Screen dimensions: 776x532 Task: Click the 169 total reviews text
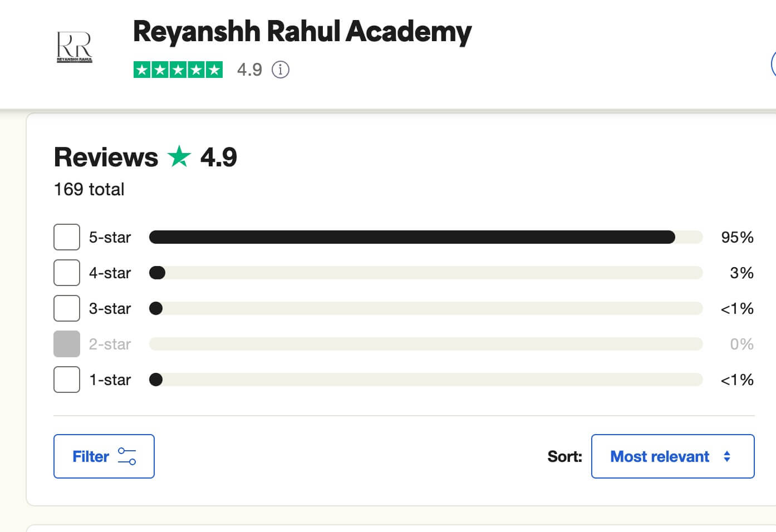pos(89,189)
